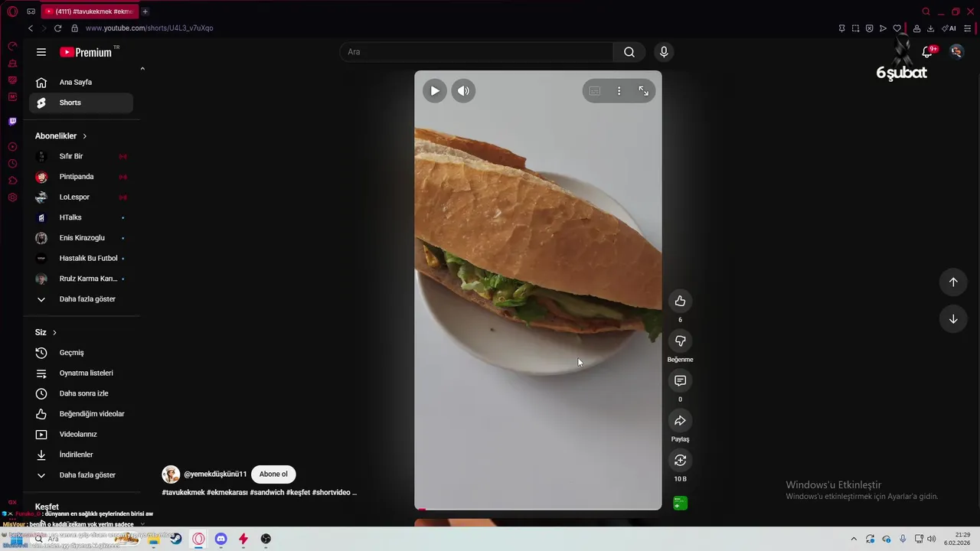Go to Ana Sayfa in sidebar
The height and width of the screenshot is (551, 980).
click(x=81, y=82)
